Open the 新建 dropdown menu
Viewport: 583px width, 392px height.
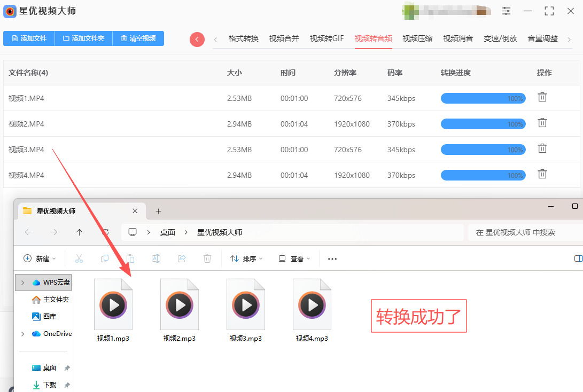(40, 258)
